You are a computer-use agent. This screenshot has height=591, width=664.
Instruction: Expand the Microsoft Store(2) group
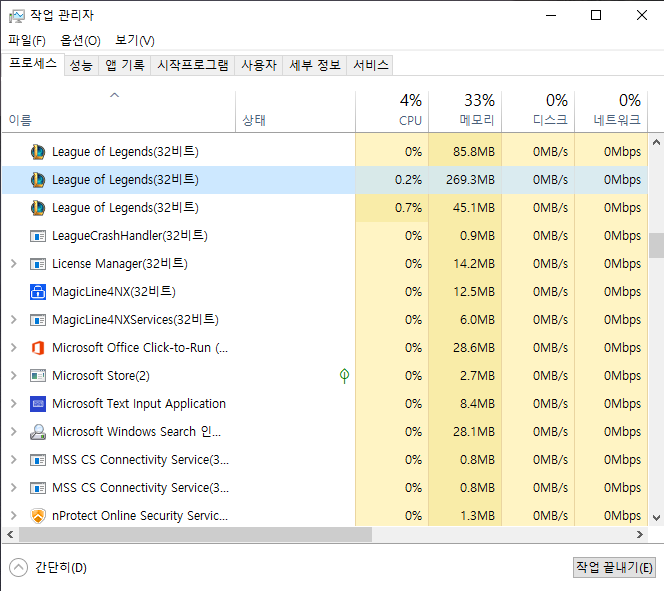tap(14, 375)
